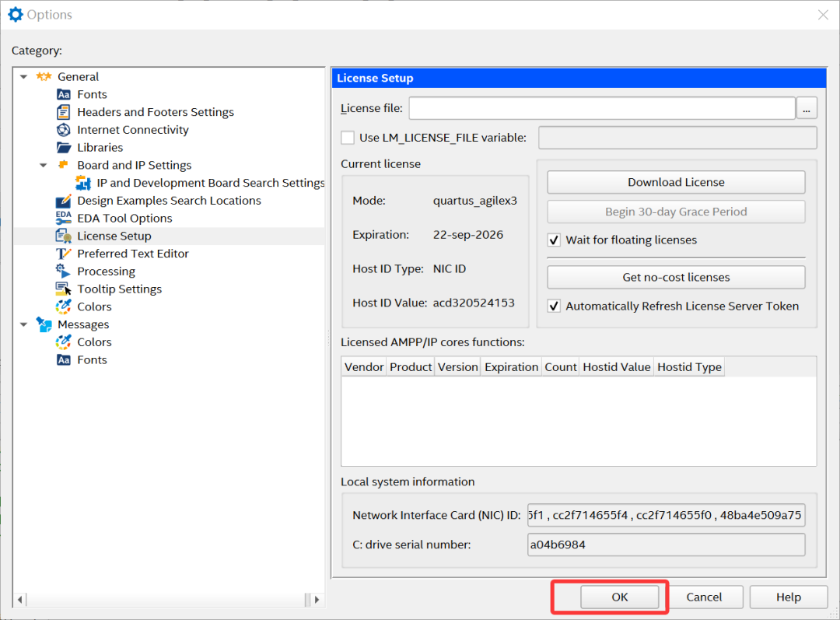
Task: Sort by the Expiration column header
Action: [511, 367]
